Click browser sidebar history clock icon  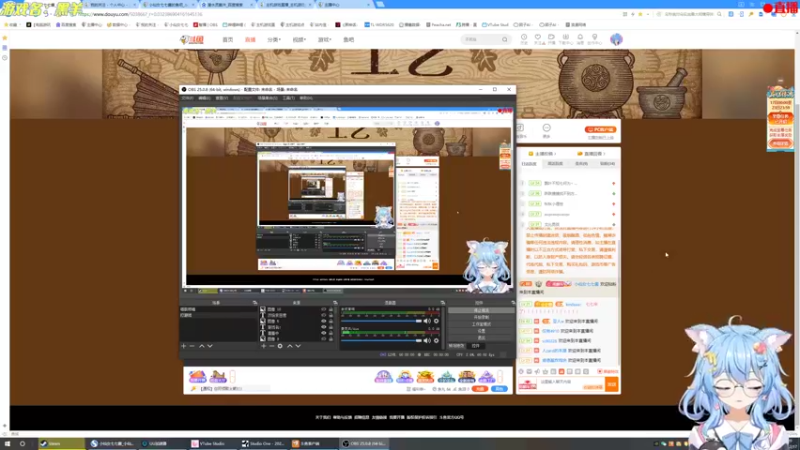click(5, 58)
